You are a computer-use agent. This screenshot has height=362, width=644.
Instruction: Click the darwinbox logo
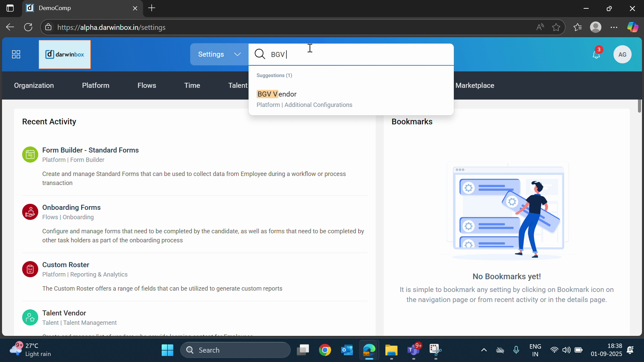pyautogui.click(x=65, y=54)
